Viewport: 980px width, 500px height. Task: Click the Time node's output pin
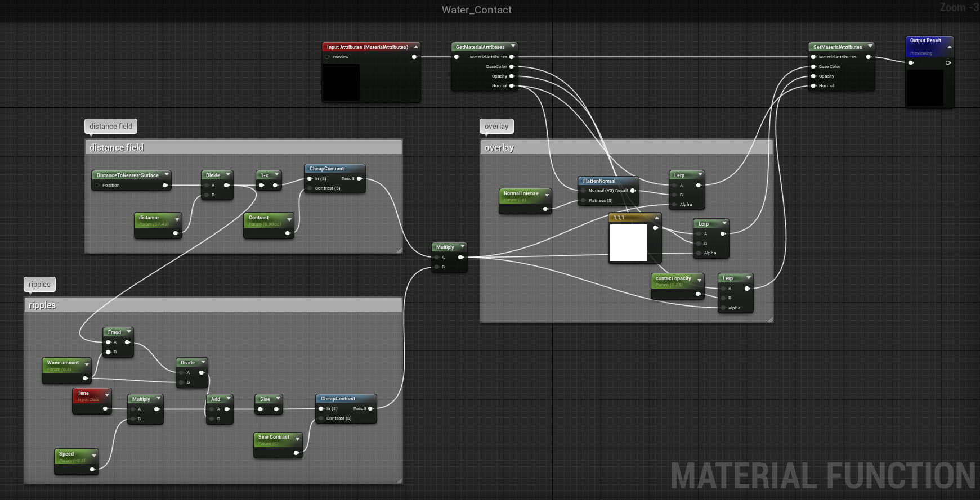pos(105,409)
